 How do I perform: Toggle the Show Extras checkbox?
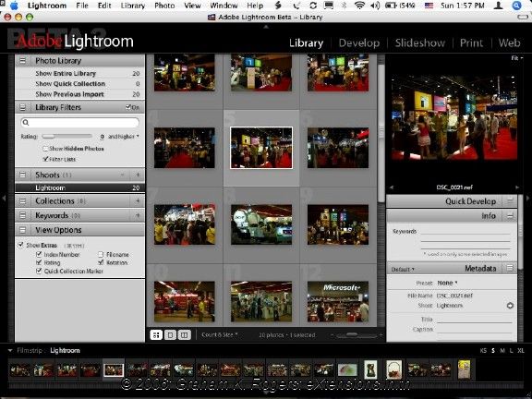click(x=21, y=245)
